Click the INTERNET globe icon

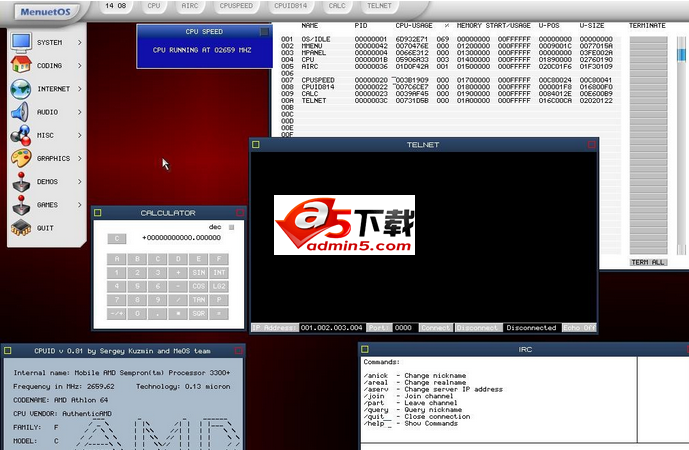coord(21,89)
